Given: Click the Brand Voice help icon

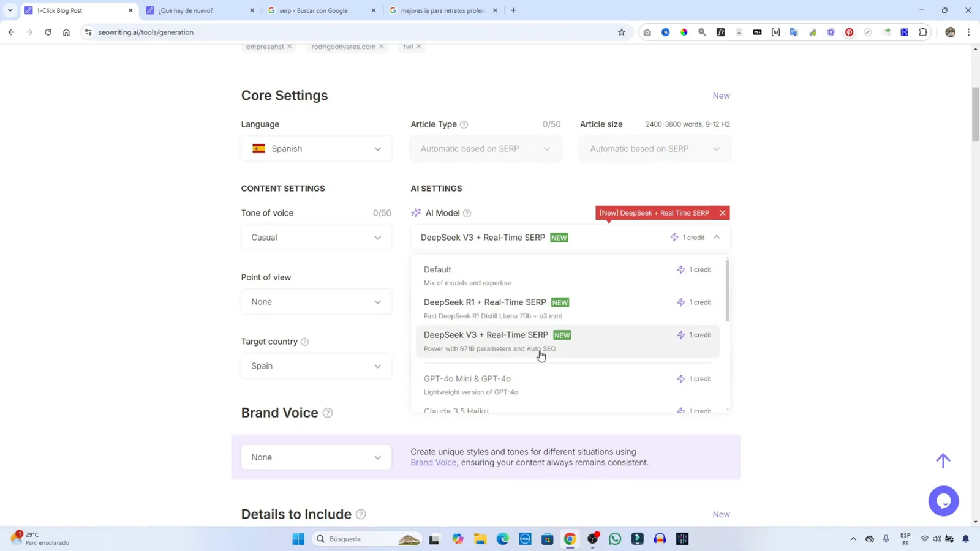Looking at the screenshot, I should [x=328, y=413].
